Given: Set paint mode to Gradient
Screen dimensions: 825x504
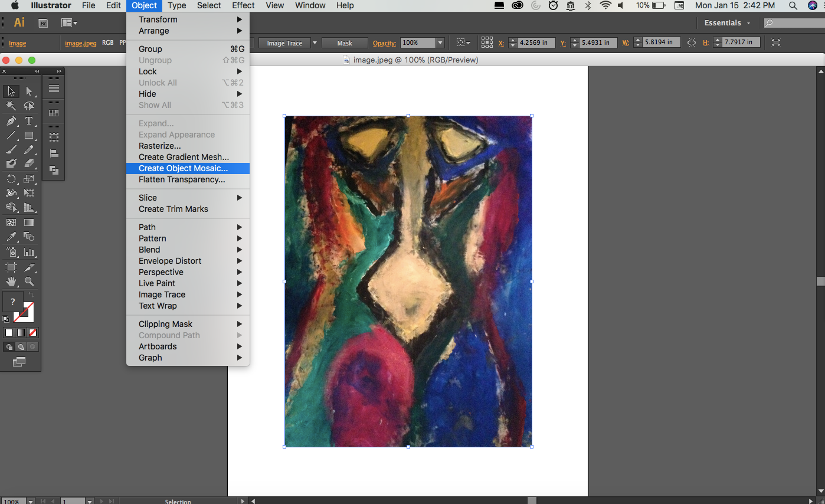Looking at the screenshot, I should click(21, 333).
